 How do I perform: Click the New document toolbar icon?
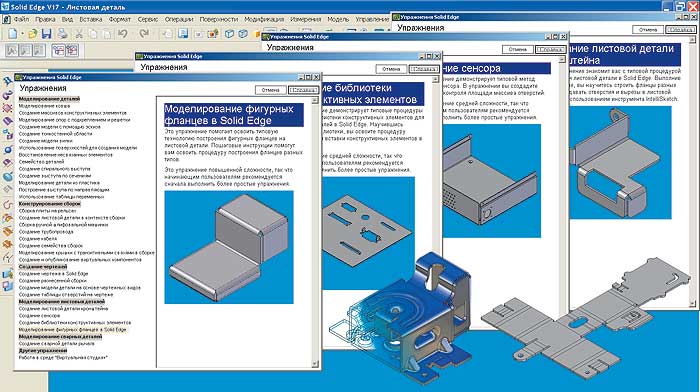coord(12,34)
